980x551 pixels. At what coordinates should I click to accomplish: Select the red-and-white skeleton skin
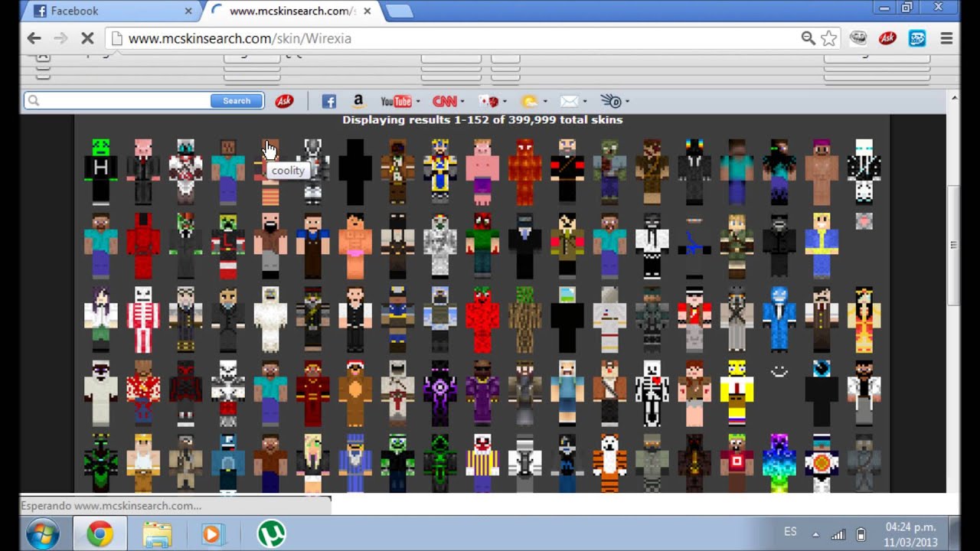[143, 320]
